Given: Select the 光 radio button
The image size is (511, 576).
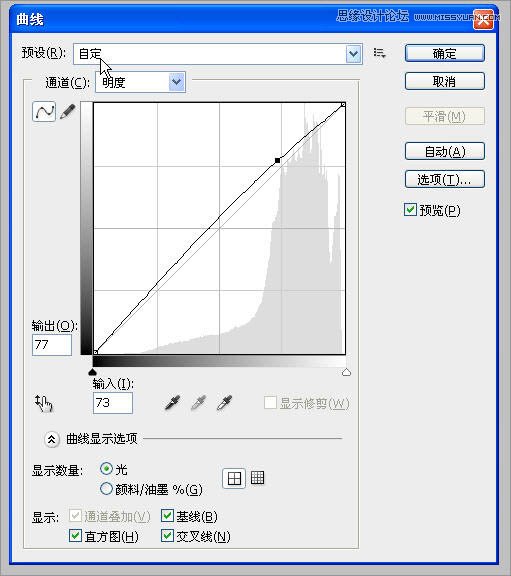Looking at the screenshot, I should click(x=106, y=469).
